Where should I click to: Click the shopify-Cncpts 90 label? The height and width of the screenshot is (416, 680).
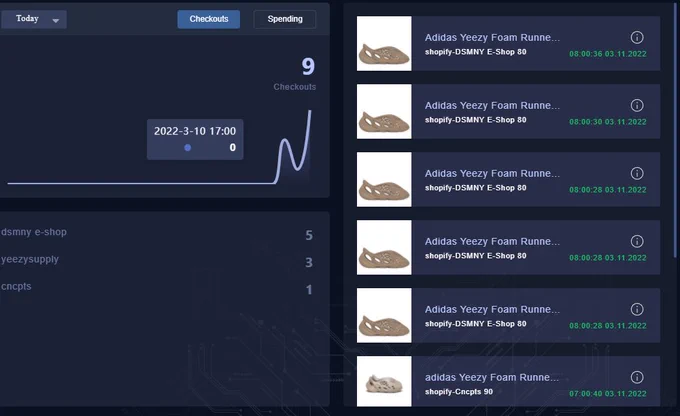[x=459, y=392]
